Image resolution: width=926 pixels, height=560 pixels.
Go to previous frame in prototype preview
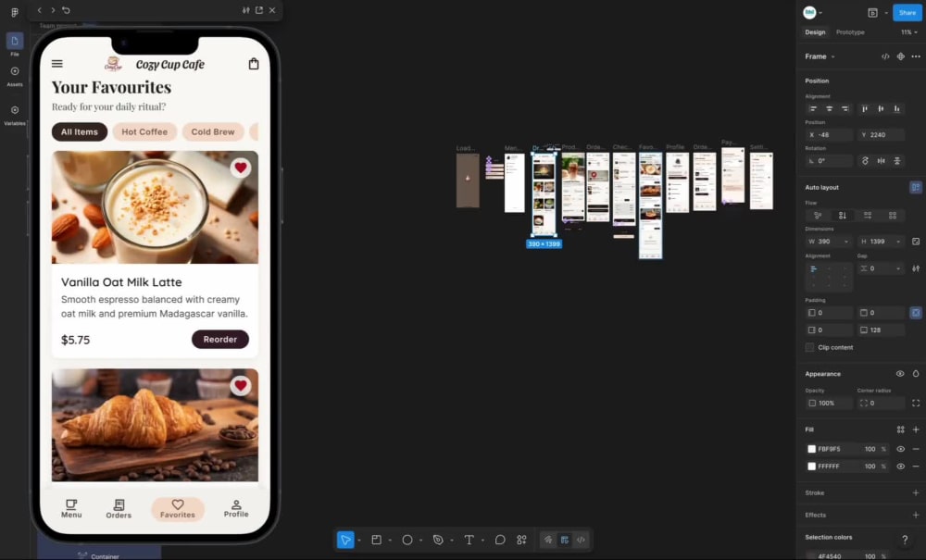coord(40,10)
